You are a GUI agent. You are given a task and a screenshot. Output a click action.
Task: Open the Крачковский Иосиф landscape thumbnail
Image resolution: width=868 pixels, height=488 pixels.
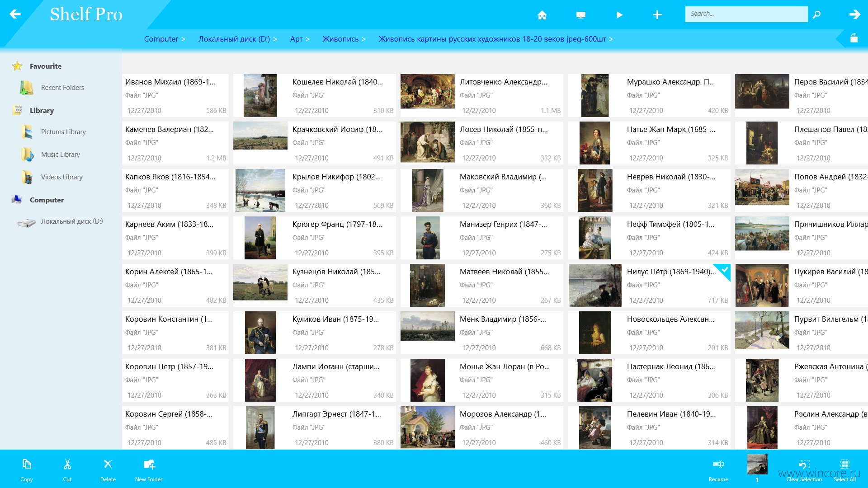260,136
